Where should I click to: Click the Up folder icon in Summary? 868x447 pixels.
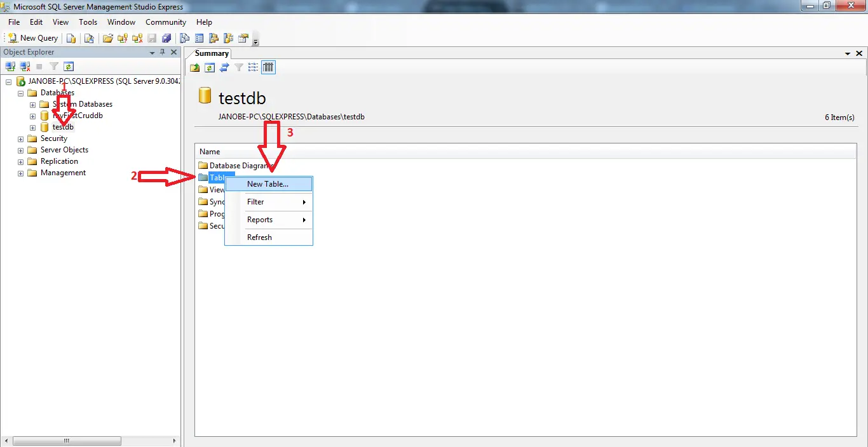click(195, 67)
